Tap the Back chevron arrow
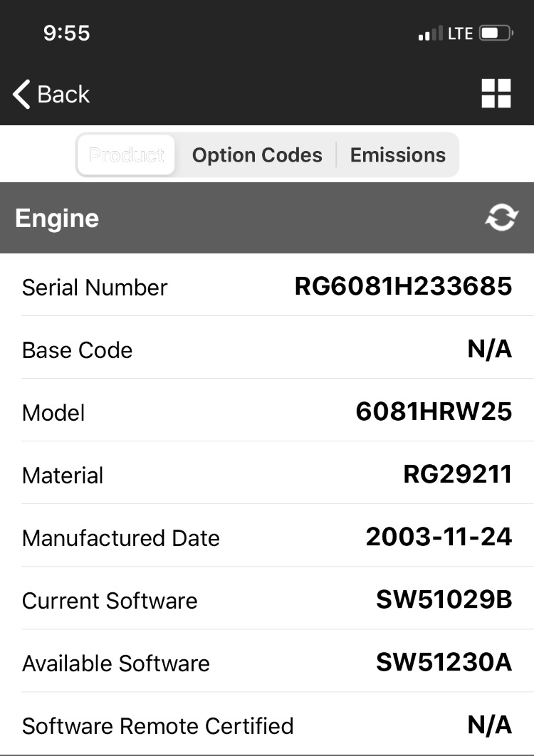This screenshot has width=534, height=756. pyautogui.click(x=21, y=94)
